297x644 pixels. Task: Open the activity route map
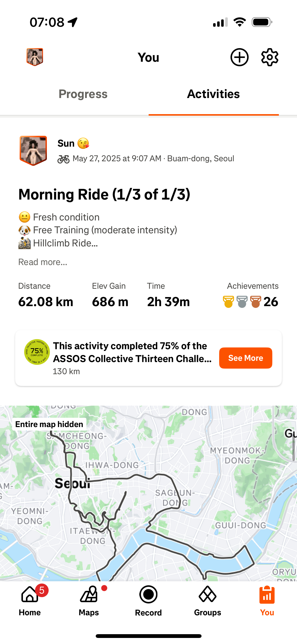tap(149, 493)
